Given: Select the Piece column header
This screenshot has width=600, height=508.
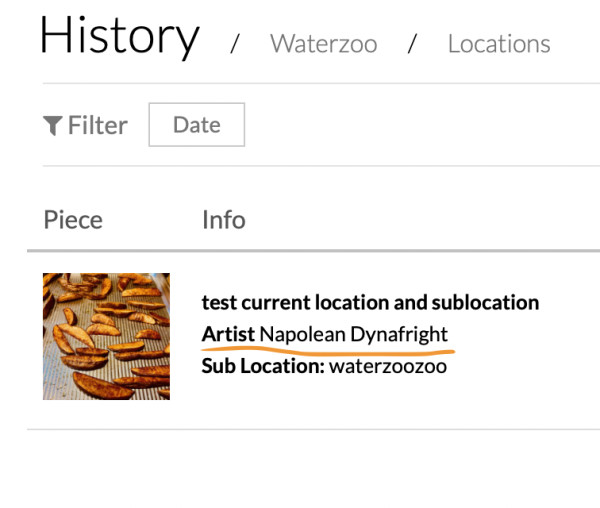Looking at the screenshot, I should coord(73,219).
